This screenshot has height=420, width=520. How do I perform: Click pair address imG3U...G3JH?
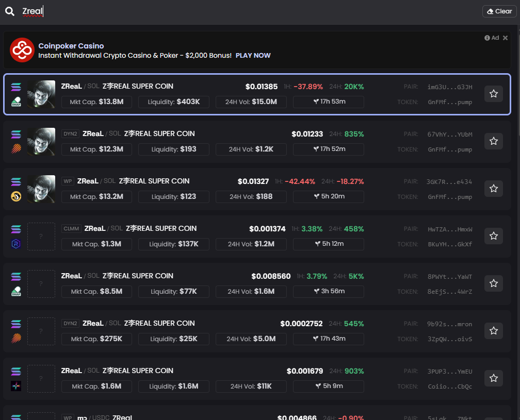coord(449,87)
